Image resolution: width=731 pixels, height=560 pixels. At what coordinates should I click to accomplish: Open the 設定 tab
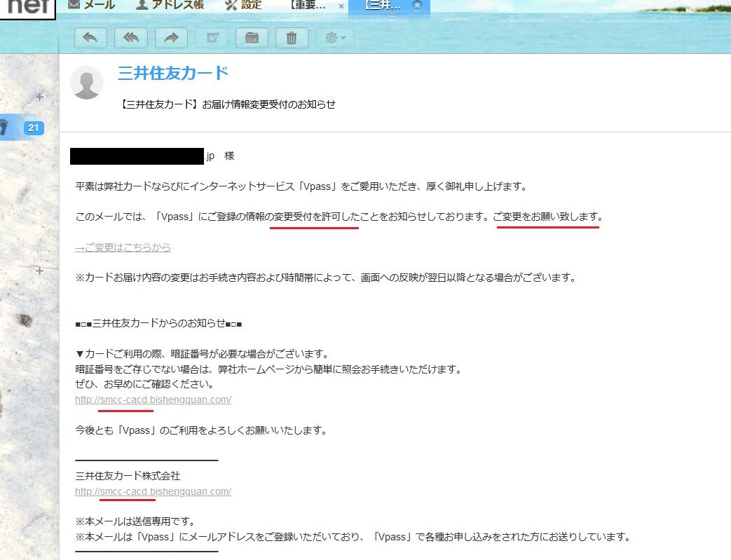[x=243, y=5]
